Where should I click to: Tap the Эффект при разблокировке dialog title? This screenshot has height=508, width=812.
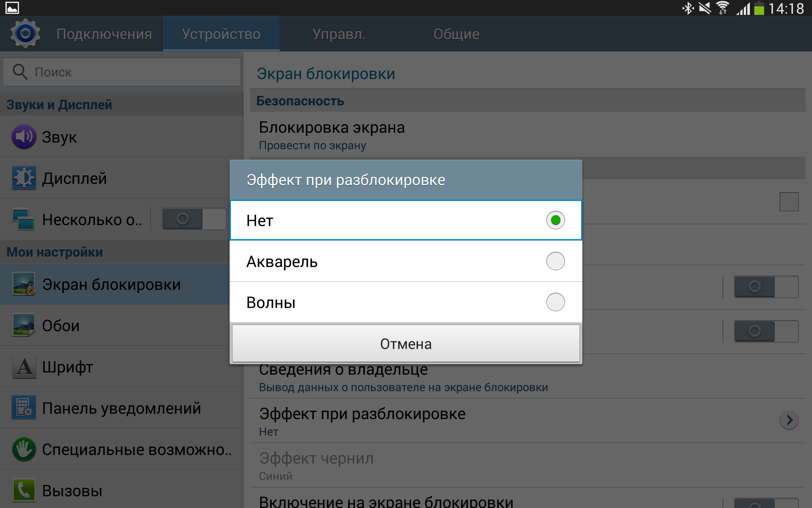(x=346, y=180)
